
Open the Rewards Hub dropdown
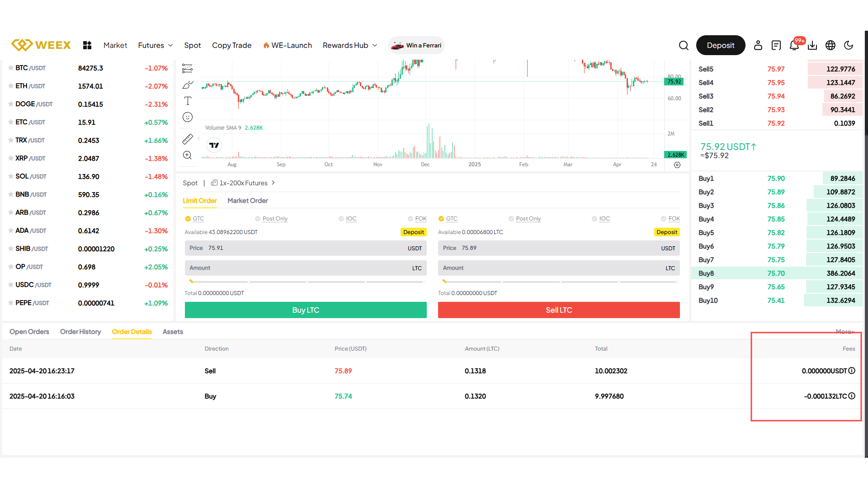[x=349, y=45]
